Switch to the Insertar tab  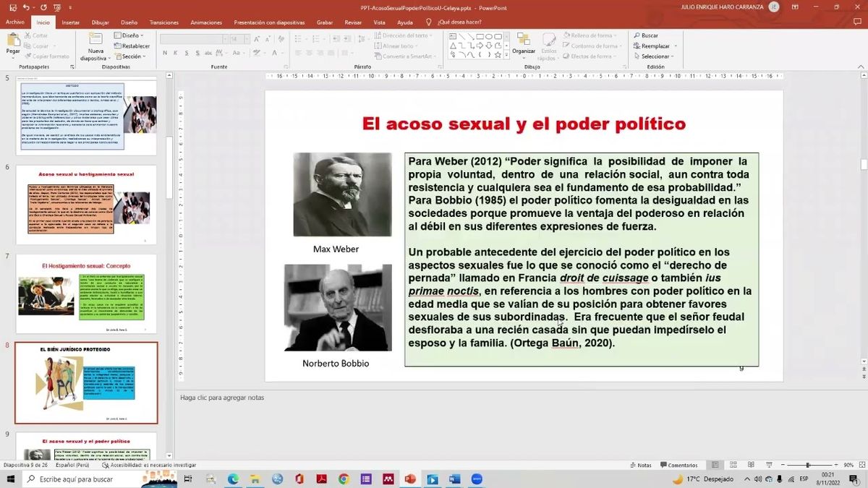71,22
